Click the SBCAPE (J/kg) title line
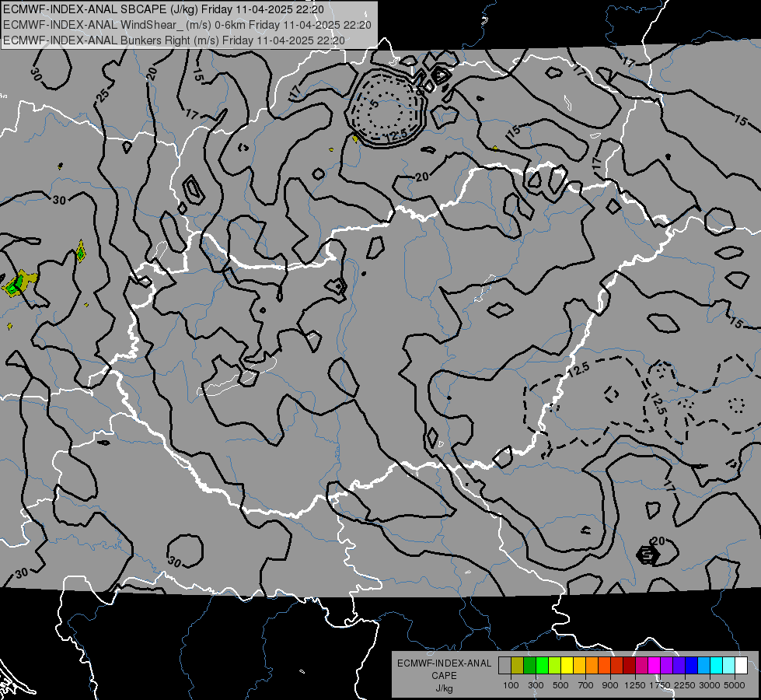 coord(163,9)
